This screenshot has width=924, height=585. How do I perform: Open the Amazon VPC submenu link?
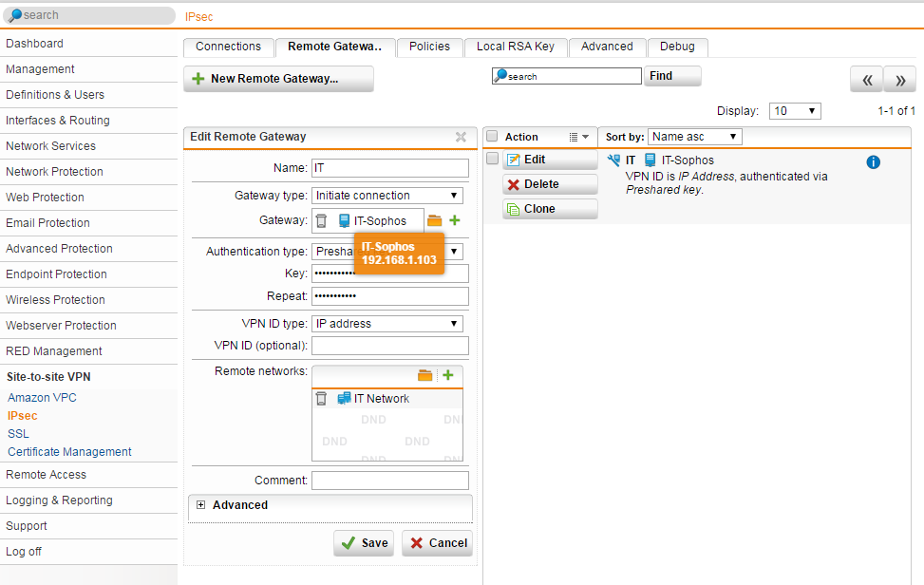42,398
